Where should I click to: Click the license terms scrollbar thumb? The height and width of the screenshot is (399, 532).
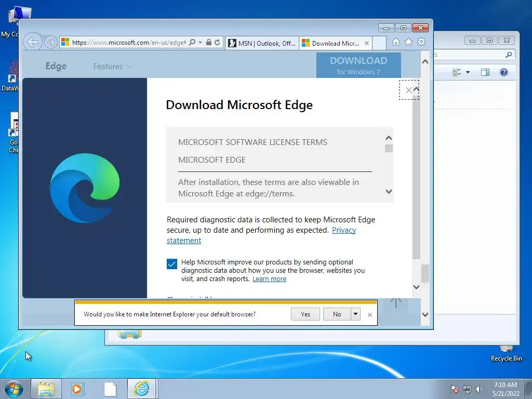click(389, 148)
